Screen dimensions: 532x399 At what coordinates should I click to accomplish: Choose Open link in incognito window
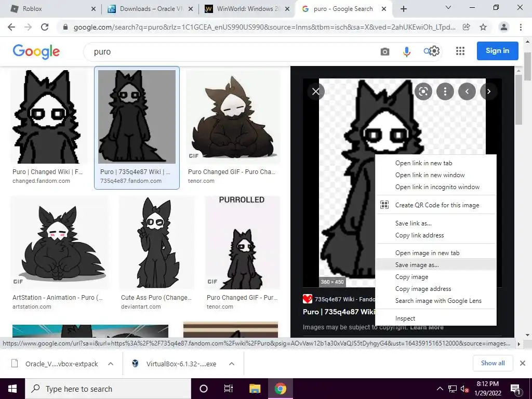coord(436,187)
